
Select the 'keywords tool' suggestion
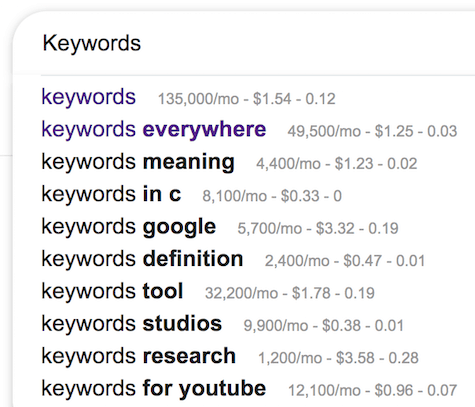(x=112, y=291)
